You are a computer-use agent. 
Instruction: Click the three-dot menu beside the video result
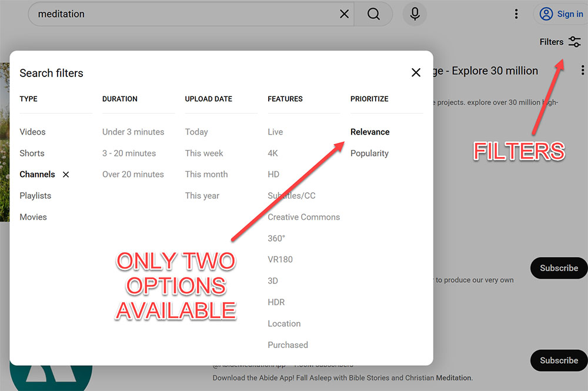[x=582, y=69]
